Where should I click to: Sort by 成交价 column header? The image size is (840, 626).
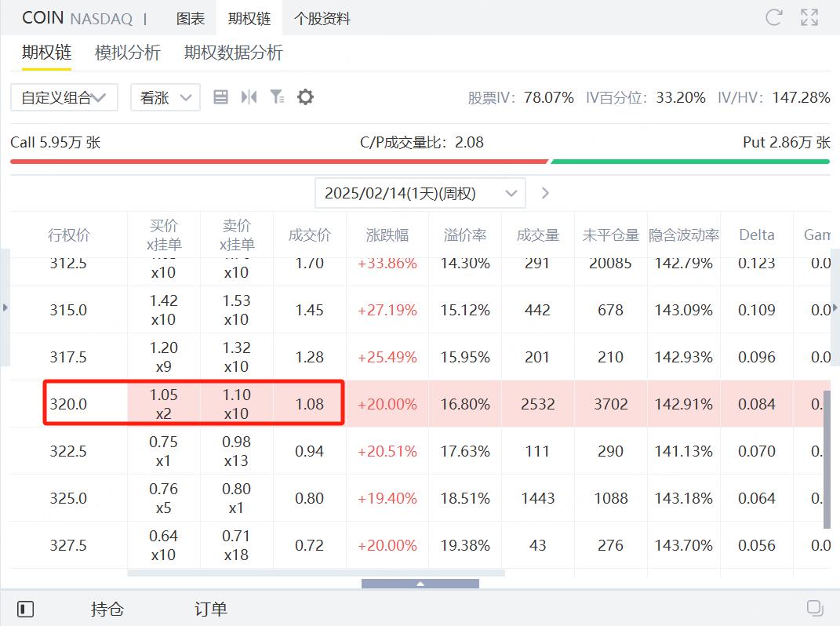click(x=310, y=235)
